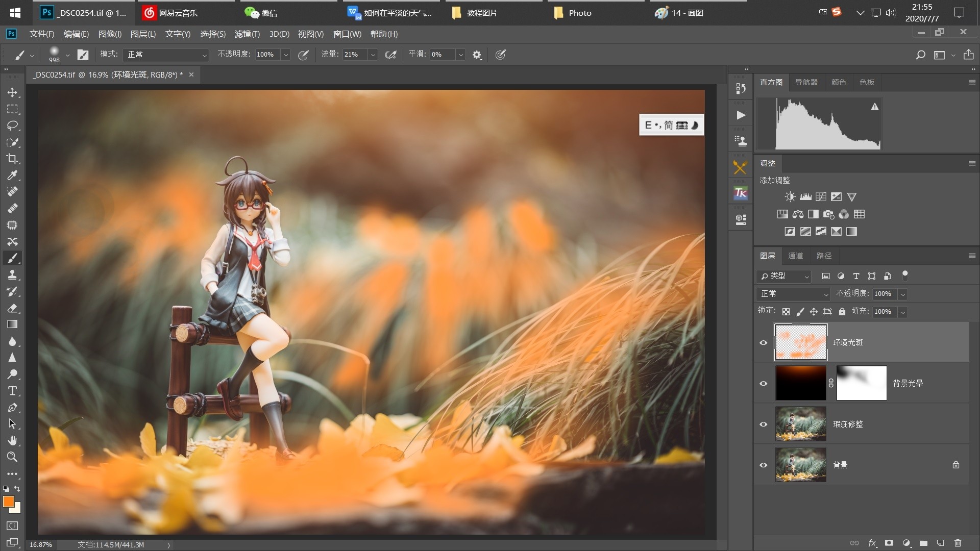
Task: Select the Eyedropper tool
Action: click(x=12, y=176)
